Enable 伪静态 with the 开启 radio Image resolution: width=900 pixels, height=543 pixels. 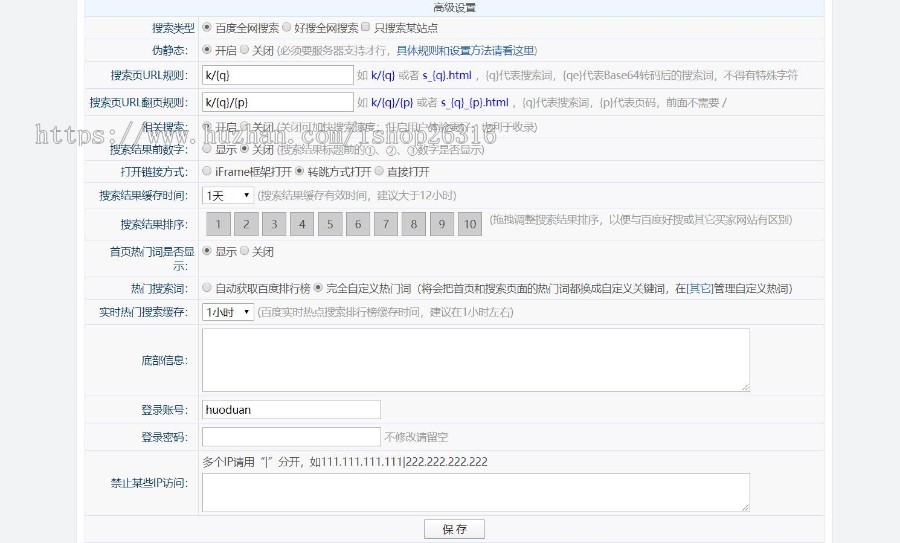click(x=207, y=50)
